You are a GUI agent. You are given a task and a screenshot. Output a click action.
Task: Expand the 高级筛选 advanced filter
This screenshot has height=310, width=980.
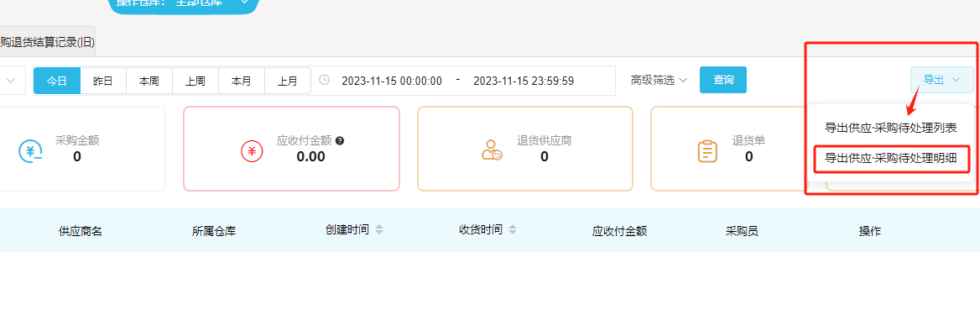[659, 80]
